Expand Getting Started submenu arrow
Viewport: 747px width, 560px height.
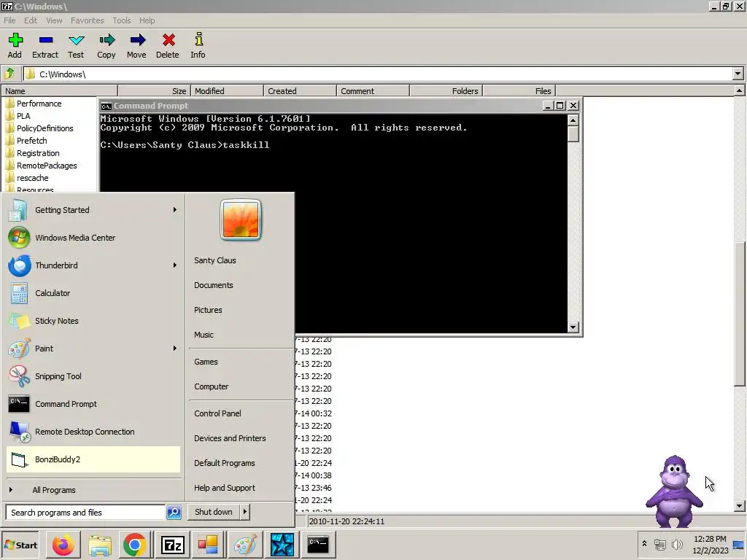[x=175, y=210]
